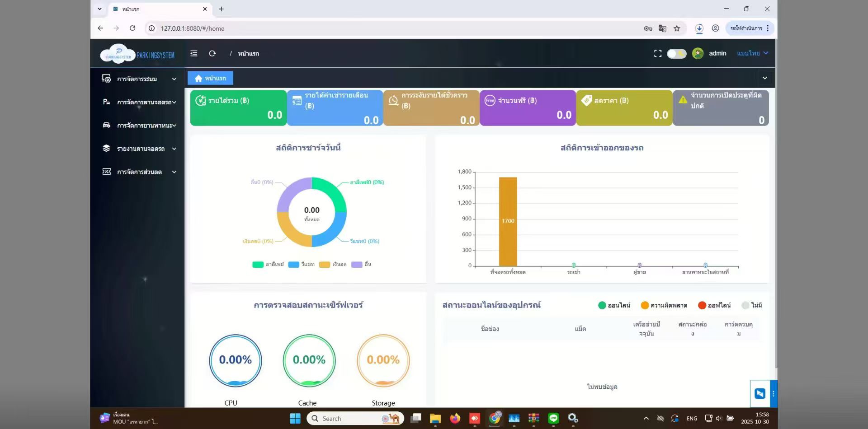Viewport: 868px width, 429px height.
Task: Expand the รายงานลานจอดรถ sidebar menu
Action: pos(139,149)
